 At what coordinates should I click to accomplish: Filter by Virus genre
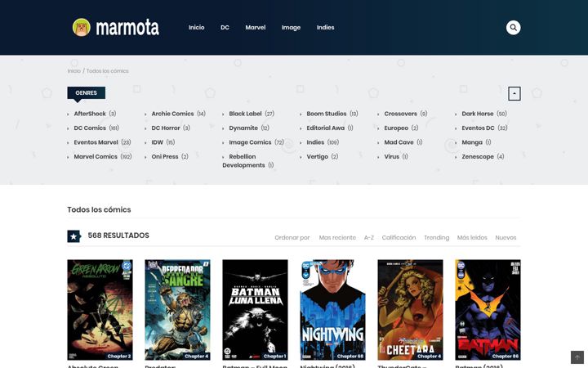click(391, 156)
